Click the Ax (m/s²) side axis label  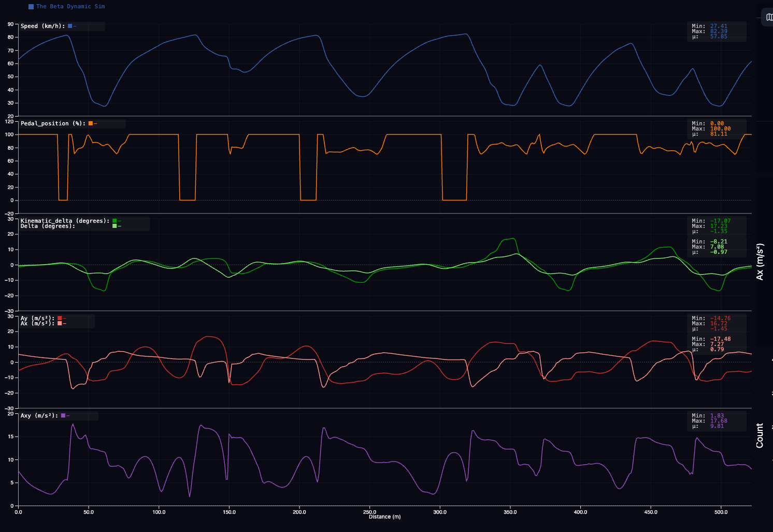tap(760, 262)
